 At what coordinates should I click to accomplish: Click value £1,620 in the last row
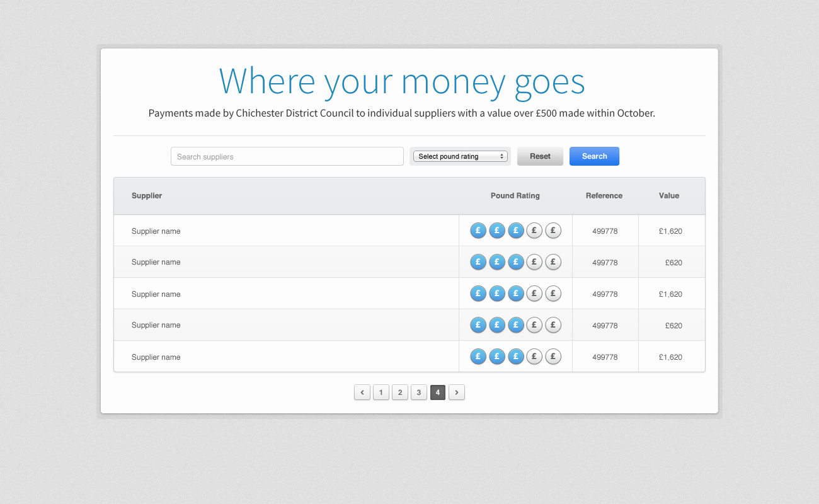(670, 357)
